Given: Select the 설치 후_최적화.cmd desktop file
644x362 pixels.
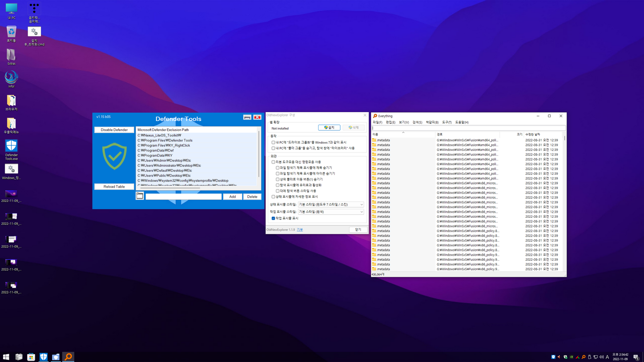Looking at the screenshot, I should coord(34,36).
